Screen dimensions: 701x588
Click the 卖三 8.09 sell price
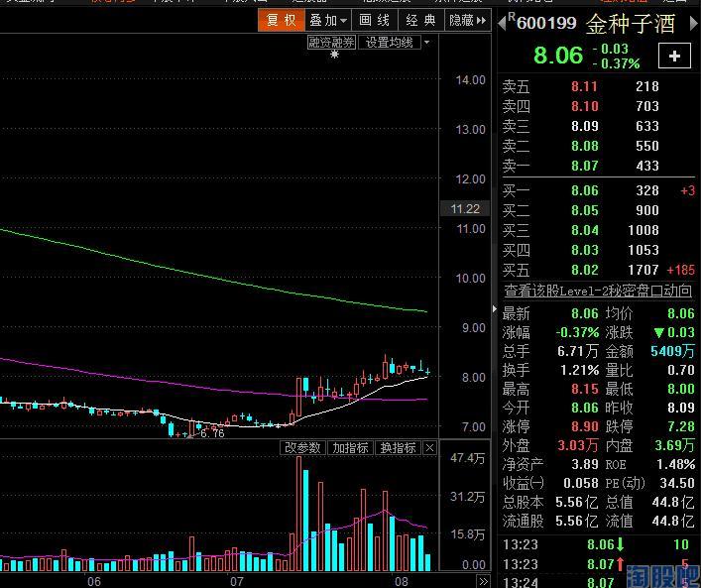(585, 126)
